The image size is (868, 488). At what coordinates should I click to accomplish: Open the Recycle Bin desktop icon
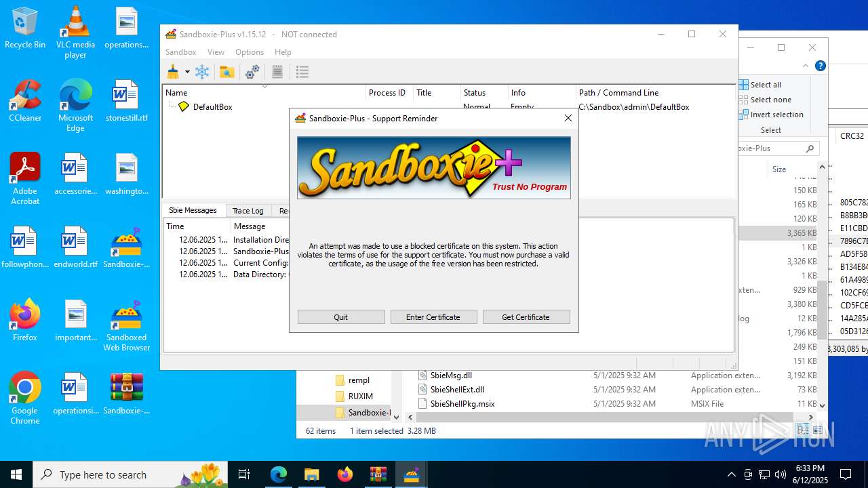tap(25, 28)
